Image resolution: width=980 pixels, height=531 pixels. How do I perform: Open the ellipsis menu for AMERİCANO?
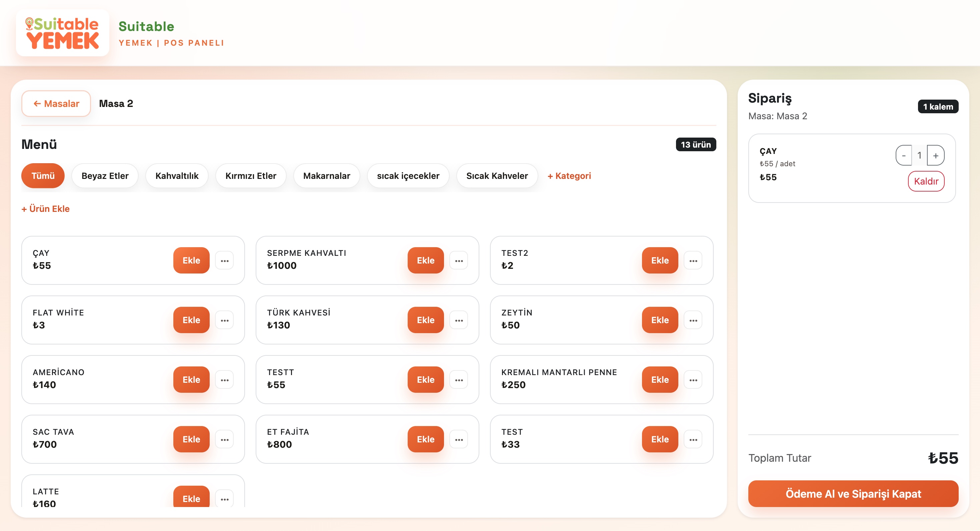point(224,380)
